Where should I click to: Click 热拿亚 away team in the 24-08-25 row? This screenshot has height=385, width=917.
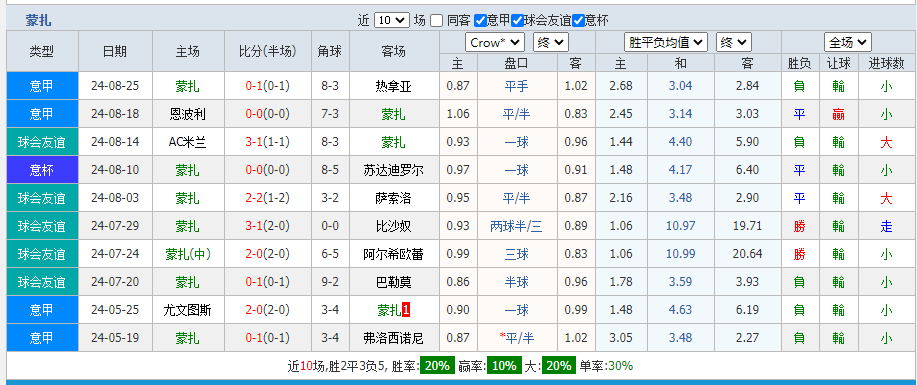pos(394,86)
